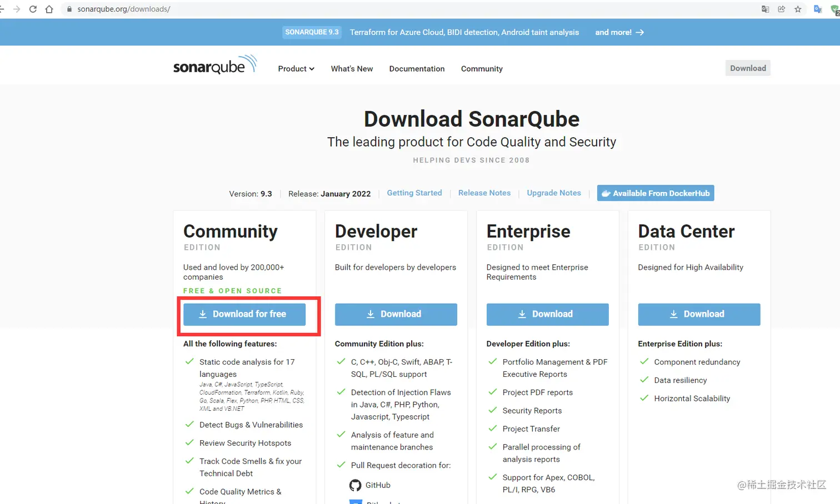Click the padlock site info icon
The image size is (840, 504).
point(69,9)
